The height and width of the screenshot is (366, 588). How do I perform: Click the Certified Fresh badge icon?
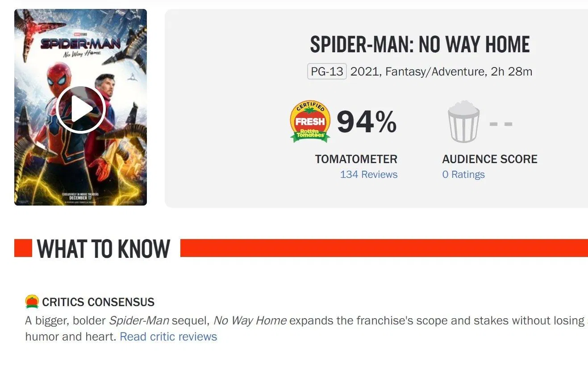pos(310,122)
